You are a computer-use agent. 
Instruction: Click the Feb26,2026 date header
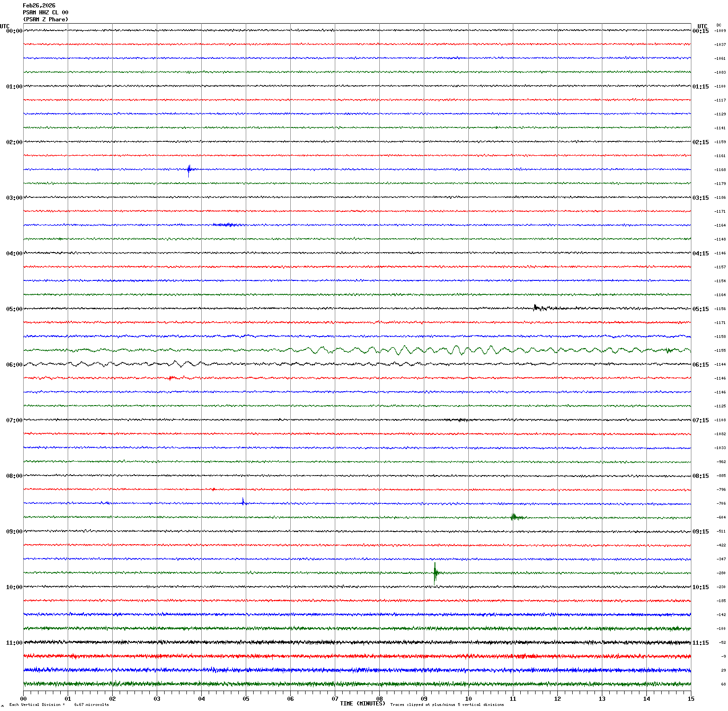tap(39, 6)
